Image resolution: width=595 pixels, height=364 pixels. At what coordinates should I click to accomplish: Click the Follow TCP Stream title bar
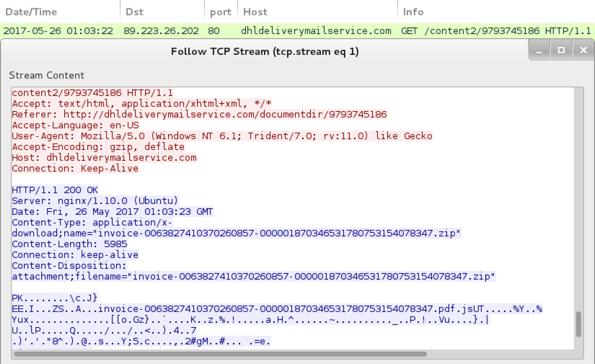pyautogui.click(x=265, y=51)
